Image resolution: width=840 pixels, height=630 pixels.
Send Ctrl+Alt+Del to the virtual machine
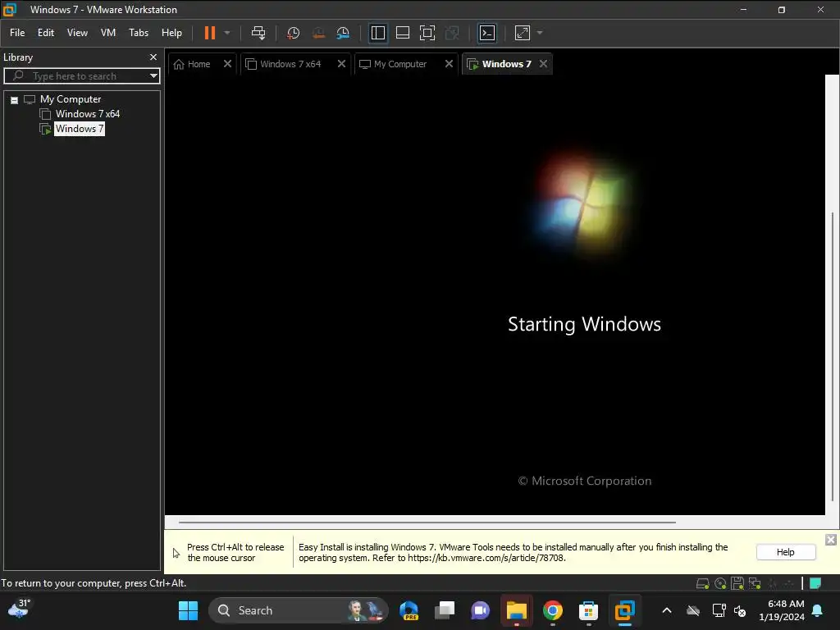pyautogui.click(x=258, y=33)
